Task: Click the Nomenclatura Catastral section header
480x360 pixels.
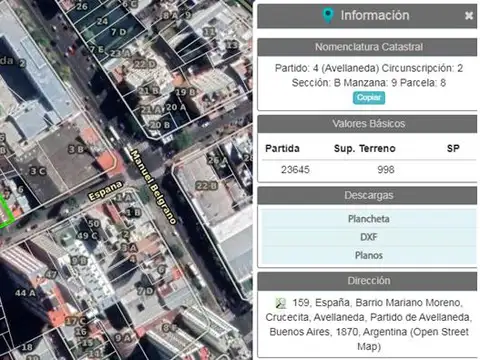Action: pos(367,47)
